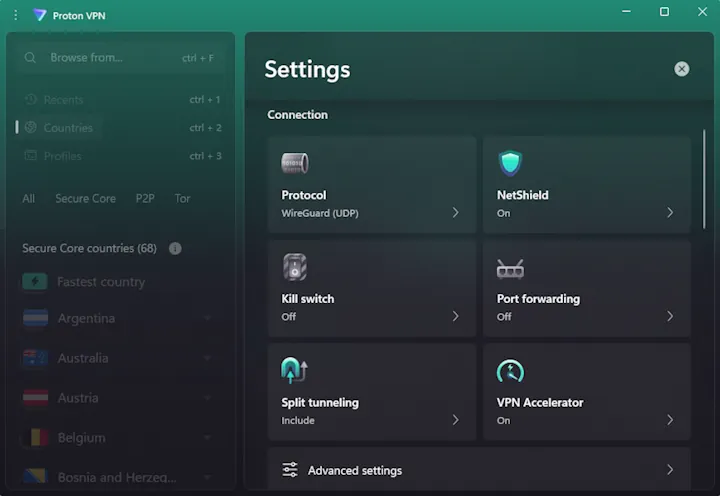
Task: Open Kill switch settings chevron
Action: (x=455, y=316)
